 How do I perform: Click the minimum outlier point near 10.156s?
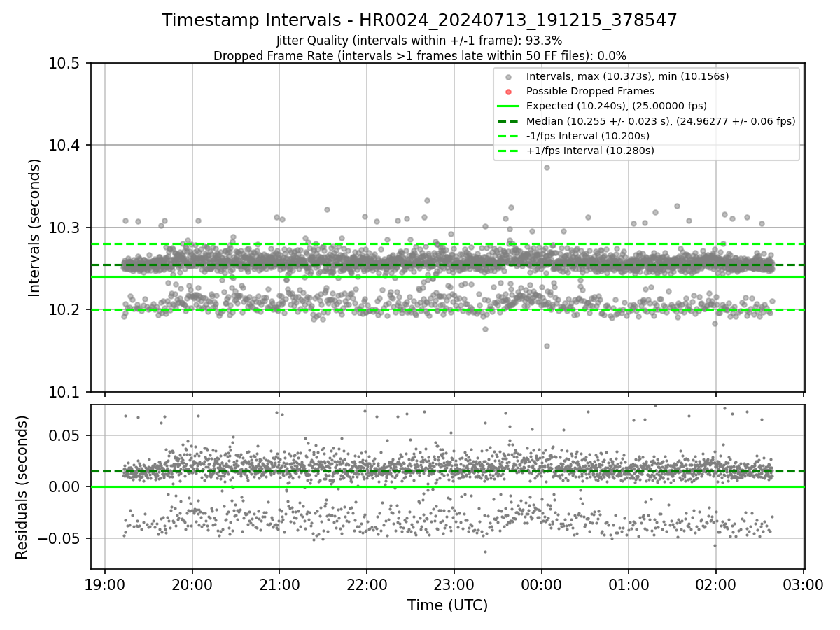(x=547, y=346)
